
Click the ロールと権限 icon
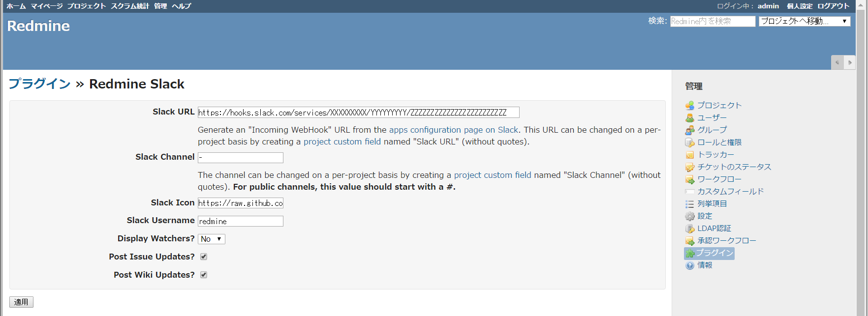click(690, 142)
